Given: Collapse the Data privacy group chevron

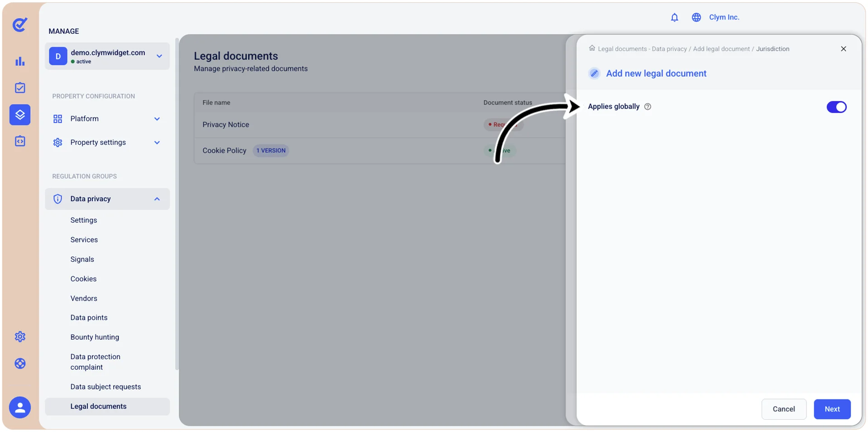Looking at the screenshot, I should [x=157, y=199].
